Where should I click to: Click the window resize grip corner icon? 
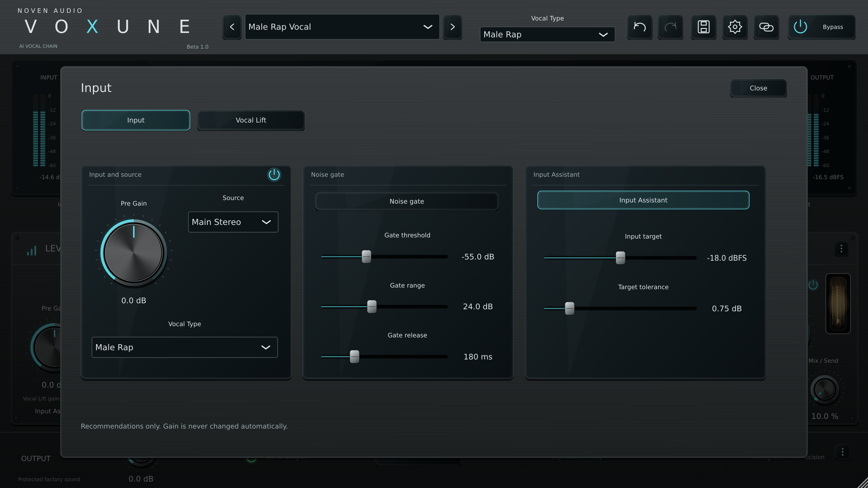click(862, 482)
